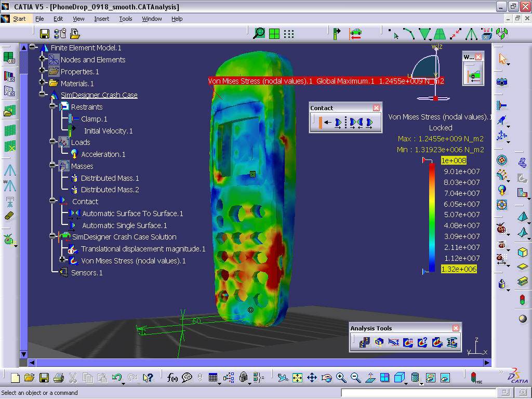
Task: Select the orange arrow Select tool
Action: click(x=502, y=59)
